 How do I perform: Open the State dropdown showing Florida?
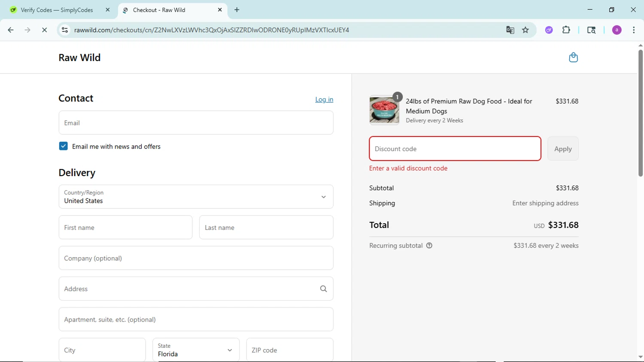click(196, 350)
